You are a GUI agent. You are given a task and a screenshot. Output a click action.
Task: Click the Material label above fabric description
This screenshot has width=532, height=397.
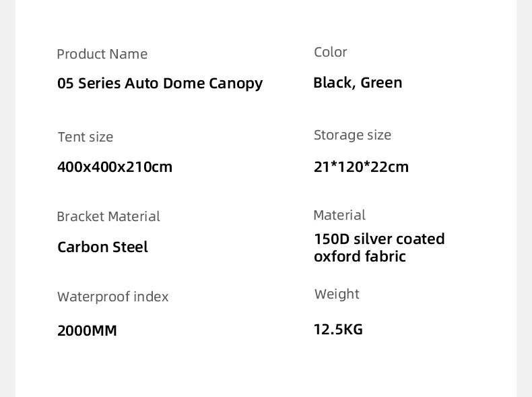coord(339,215)
